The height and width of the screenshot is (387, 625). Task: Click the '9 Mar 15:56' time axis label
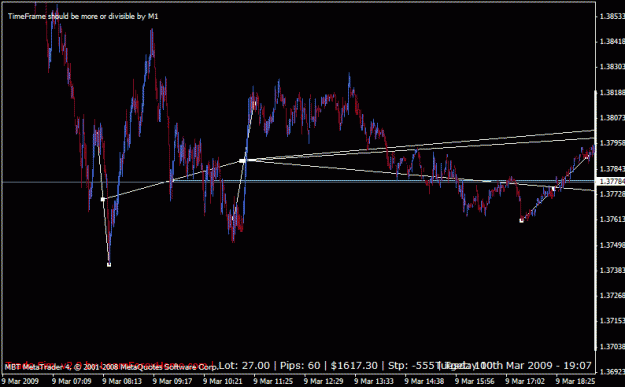[x=475, y=381]
